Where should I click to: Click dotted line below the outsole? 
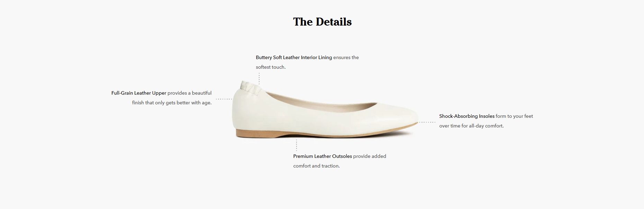(297, 145)
